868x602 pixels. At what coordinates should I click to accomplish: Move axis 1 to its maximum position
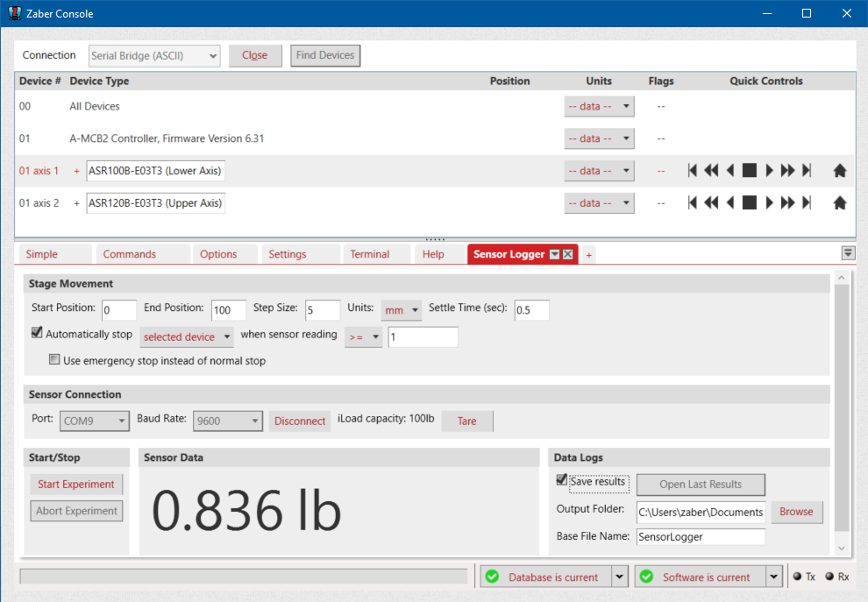pyautogui.click(x=808, y=170)
